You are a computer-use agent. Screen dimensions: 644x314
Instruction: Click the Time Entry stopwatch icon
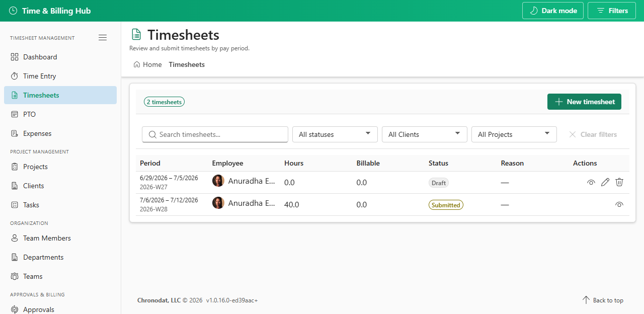15,76
